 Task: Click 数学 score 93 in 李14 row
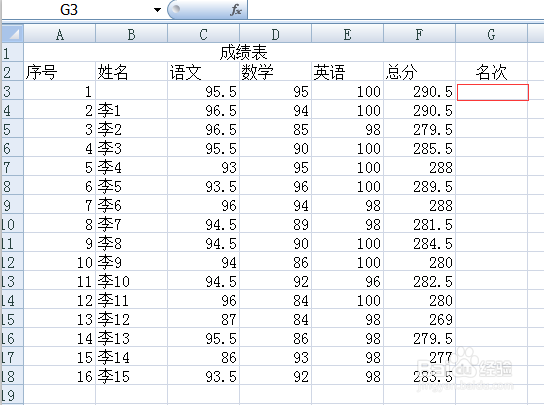point(275,356)
